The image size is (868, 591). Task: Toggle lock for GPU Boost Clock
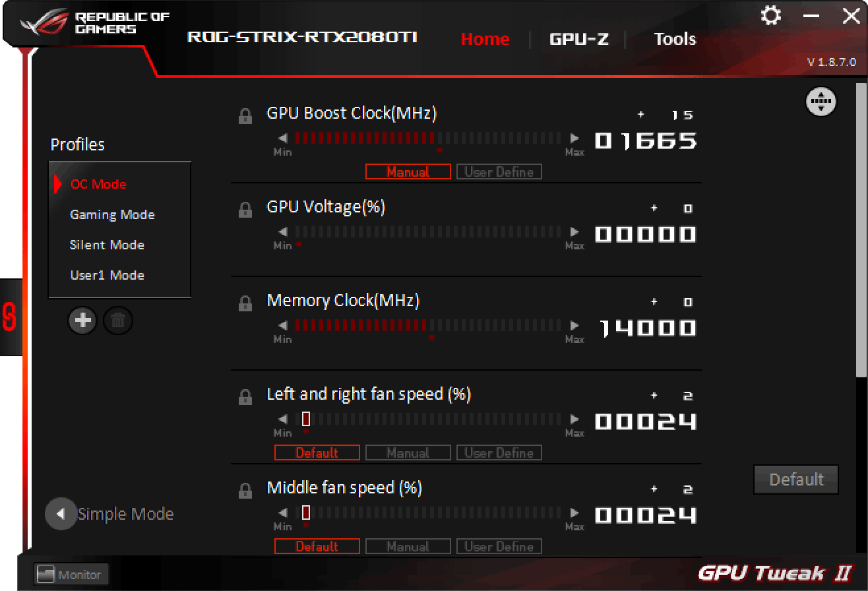[x=245, y=117]
